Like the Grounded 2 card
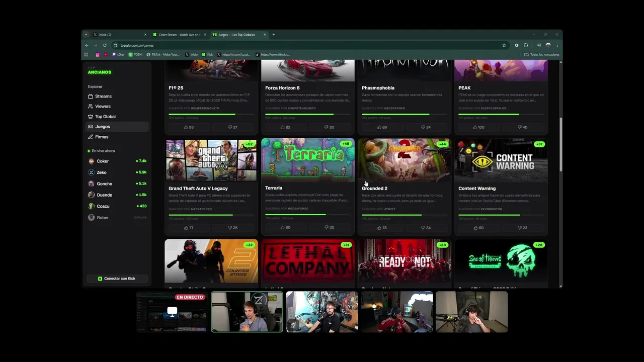Screen dimensions: 644x362 coord(382,228)
